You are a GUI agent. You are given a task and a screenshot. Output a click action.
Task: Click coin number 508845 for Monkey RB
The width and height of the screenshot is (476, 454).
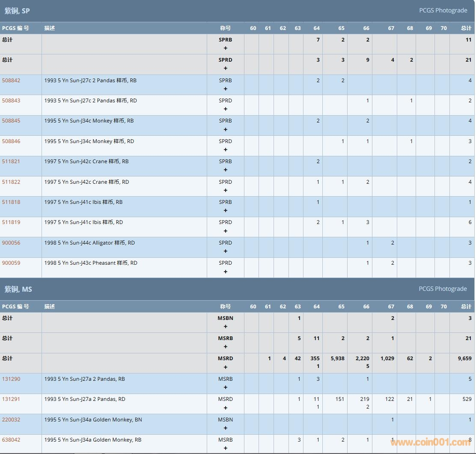(x=11, y=121)
